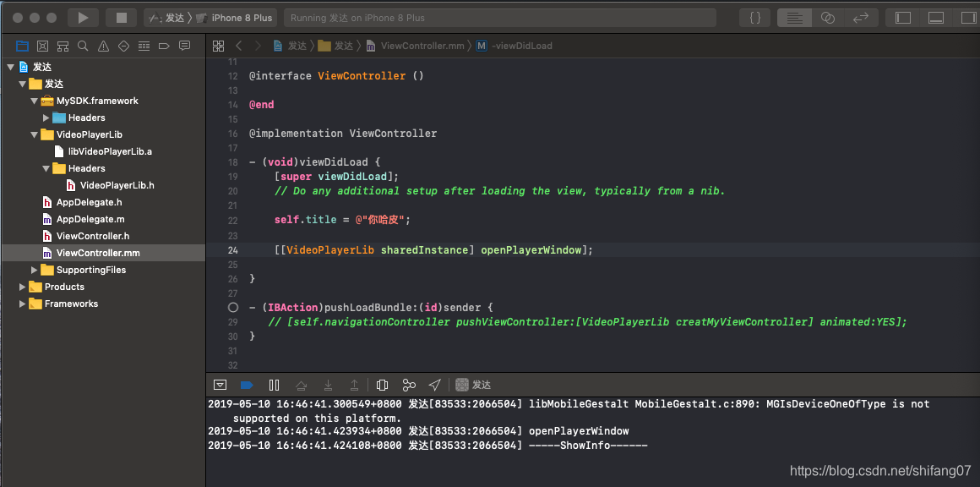Click the 发达 folder in the jump bar
Screen dimensions: 980x487
335,46
